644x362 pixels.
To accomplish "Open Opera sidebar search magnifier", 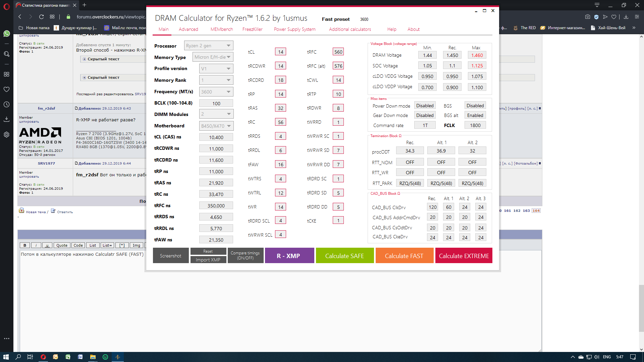I will (6, 54).
